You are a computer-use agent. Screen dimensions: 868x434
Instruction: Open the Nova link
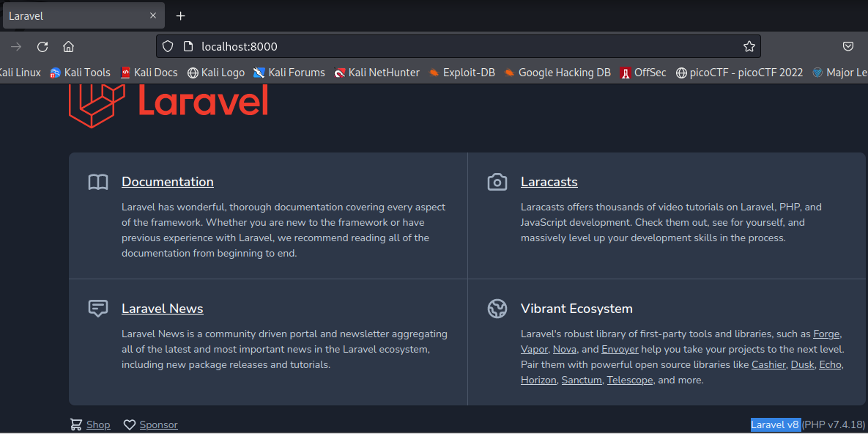click(565, 349)
